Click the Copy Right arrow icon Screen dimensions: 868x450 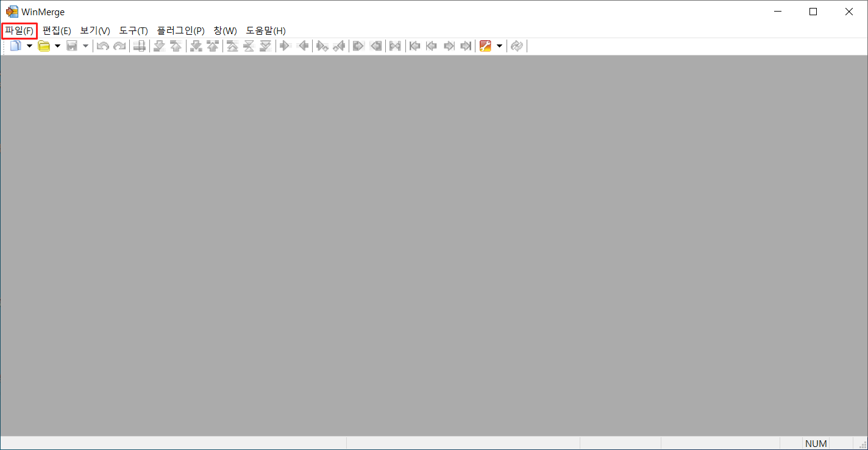[285, 46]
